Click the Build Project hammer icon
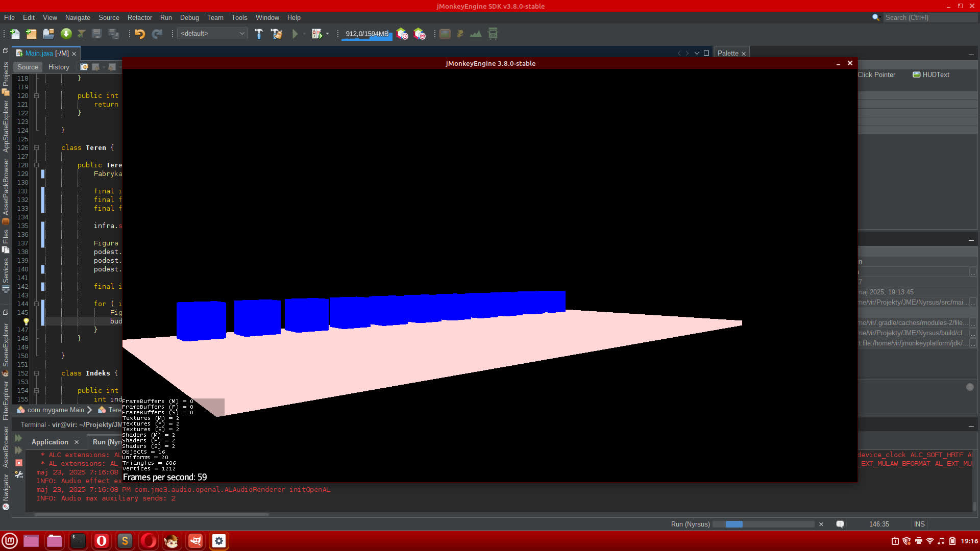Viewport: 980px width, 551px height. [x=259, y=34]
